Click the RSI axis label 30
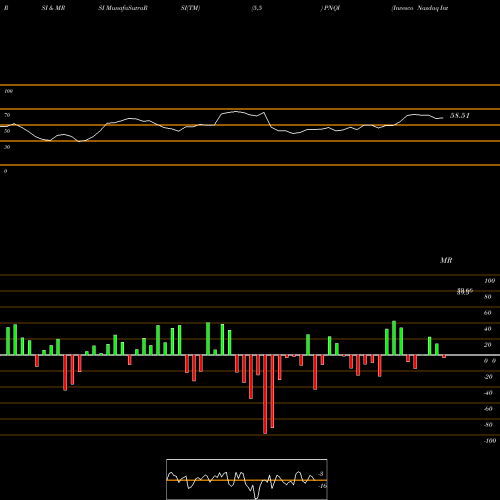The width and height of the screenshot is (500, 500). tap(7, 147)
